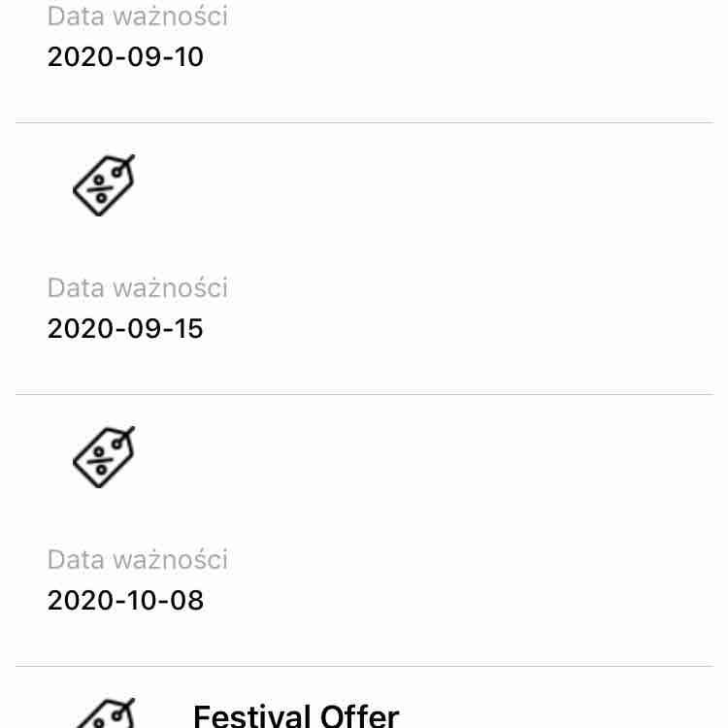The width and height of the screenshot is (728, 728).
Task: Tap the discount tag icon above 2020-09-15
Action: pos(104,185)
